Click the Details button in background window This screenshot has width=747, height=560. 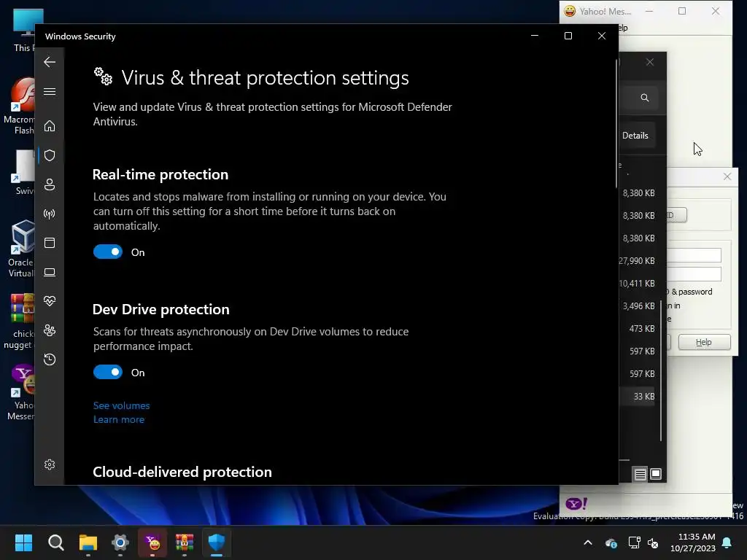pos(635,136)
